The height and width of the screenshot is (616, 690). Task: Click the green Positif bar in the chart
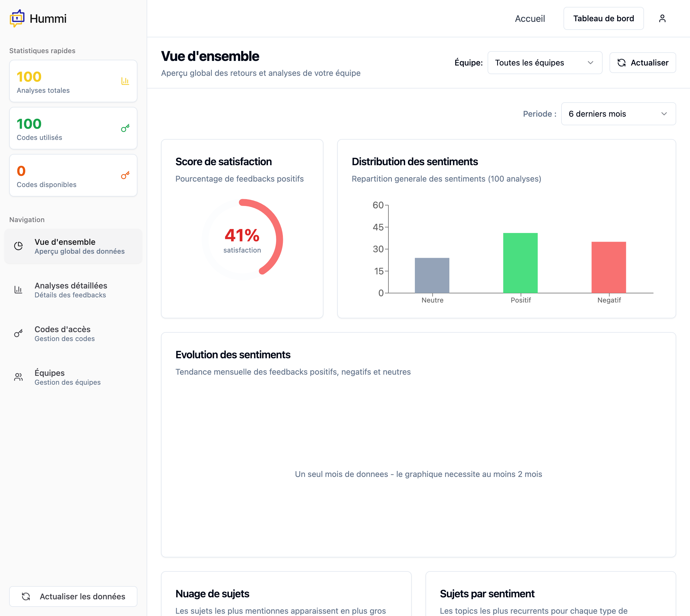tap(520, 263)
